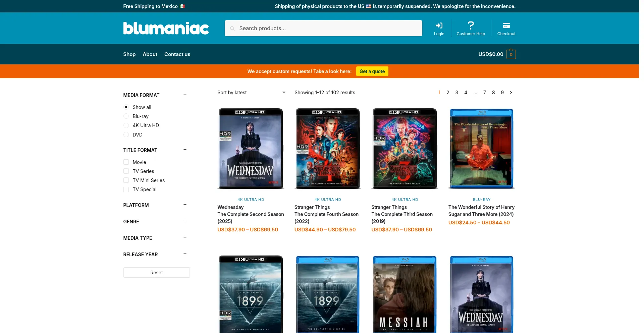
Task: Go to next results page arrow
Action: tap(511, 93)
